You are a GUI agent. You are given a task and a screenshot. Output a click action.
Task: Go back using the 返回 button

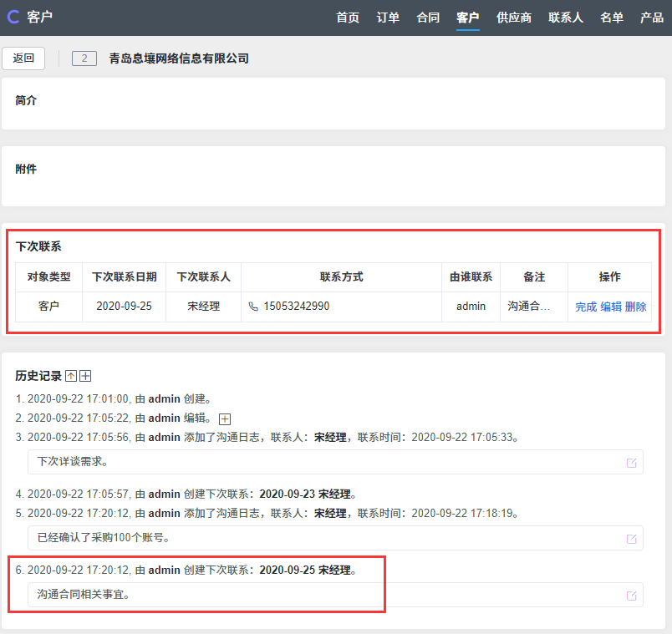click(23, 58)
